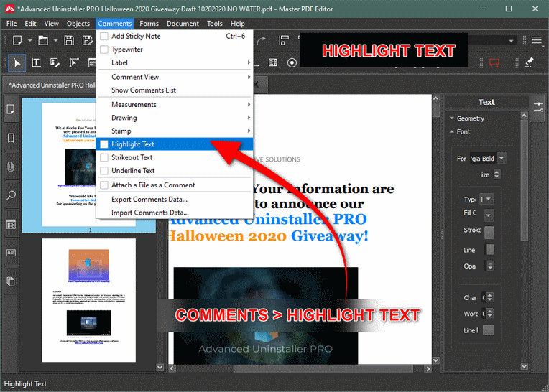Tick the Highlight Text checkbox

tap(104, 144)
